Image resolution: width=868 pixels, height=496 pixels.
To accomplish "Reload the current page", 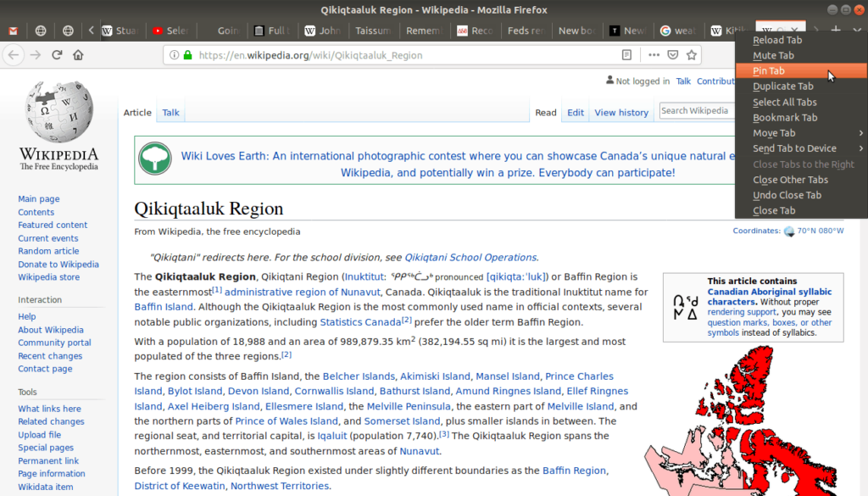I will (57, 55).
